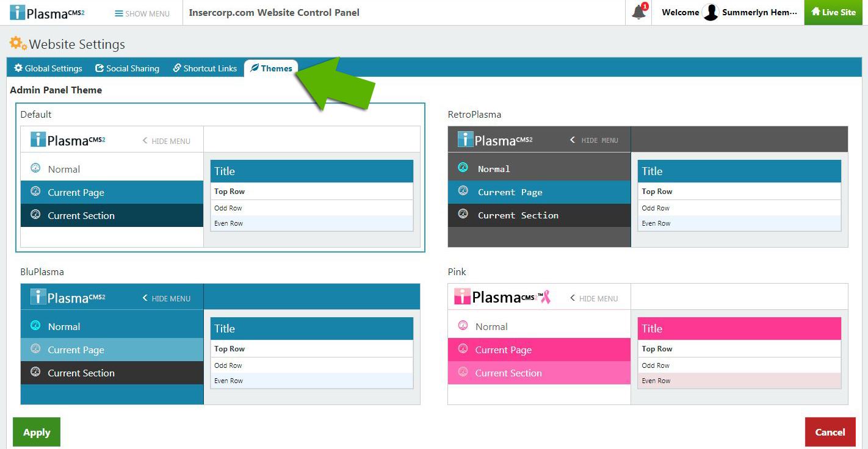Image resolution: width=868 pixels, height=449 pixels.
Task: Switch to the Social Sharing tab
Action: coord(128,68)
